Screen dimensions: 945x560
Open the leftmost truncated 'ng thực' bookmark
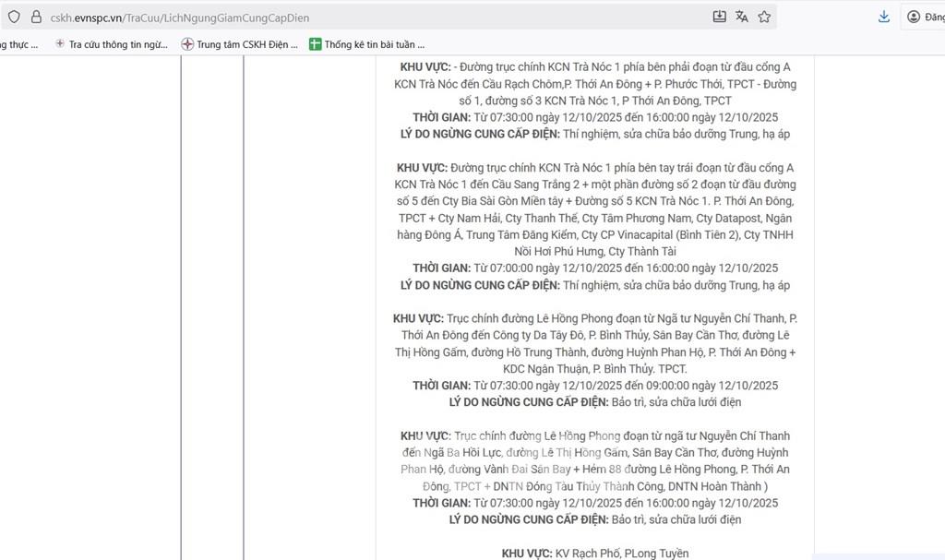point(18,43)
